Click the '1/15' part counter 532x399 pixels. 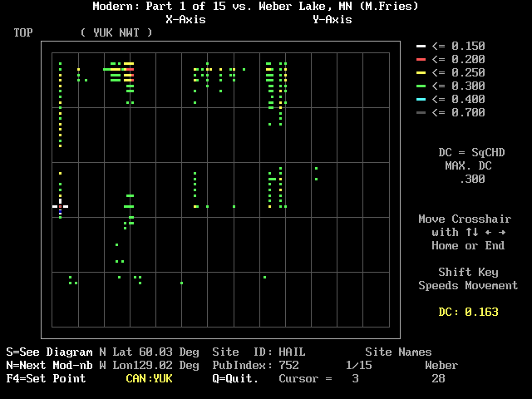point(358,365)
